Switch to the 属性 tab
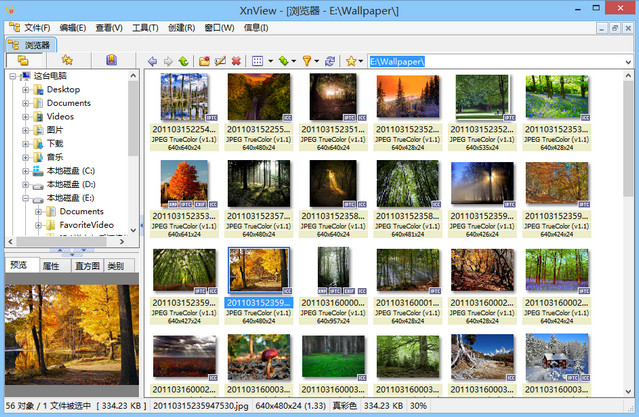Image resolution: width=639 pixels, height=417 pixels. [50, 266]
